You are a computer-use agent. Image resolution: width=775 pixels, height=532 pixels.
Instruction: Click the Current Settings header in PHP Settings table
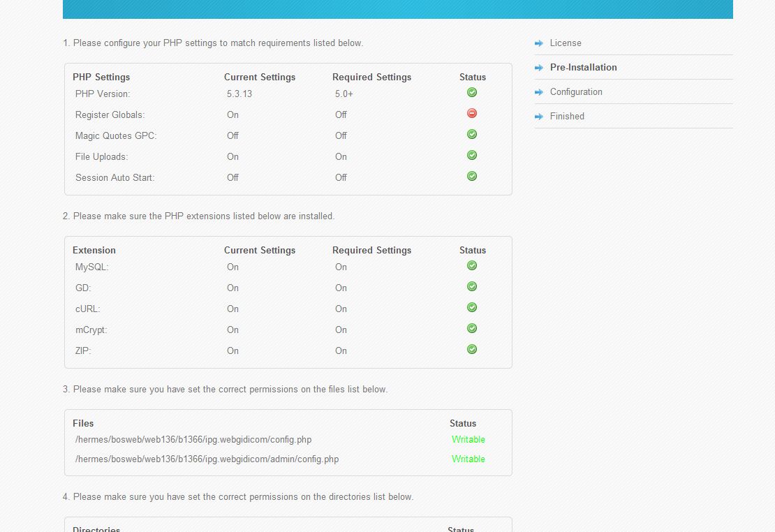click(x=260, y=77)
